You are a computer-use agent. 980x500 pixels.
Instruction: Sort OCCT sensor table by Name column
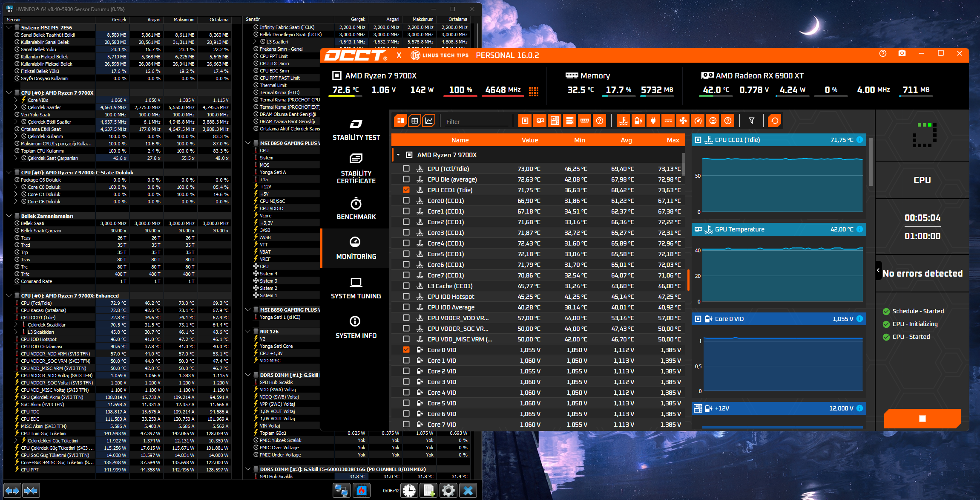tap(460, 140)
